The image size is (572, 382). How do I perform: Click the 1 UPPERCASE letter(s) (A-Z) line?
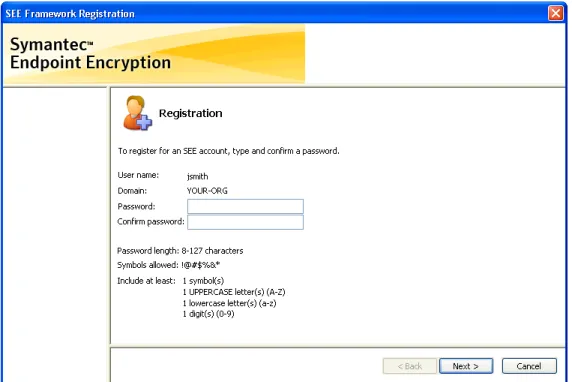234,292
